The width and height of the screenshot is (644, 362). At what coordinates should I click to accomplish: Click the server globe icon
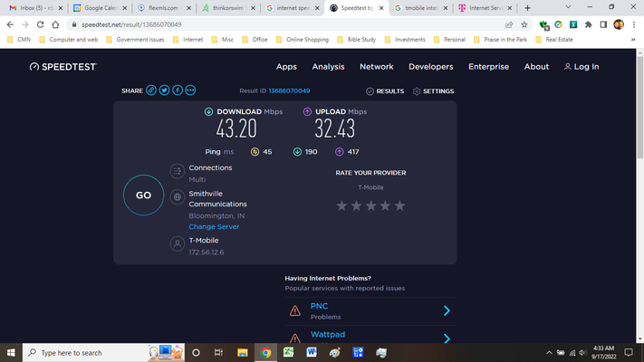(x=177, y=197)
